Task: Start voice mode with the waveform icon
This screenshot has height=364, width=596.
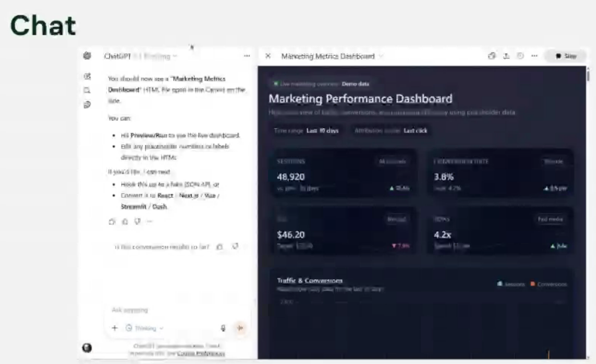Action: 240,328
